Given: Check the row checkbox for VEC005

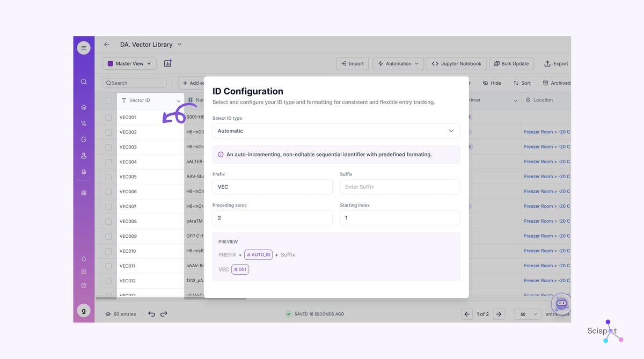Looking at the screenshot, I should coord(109,177).
